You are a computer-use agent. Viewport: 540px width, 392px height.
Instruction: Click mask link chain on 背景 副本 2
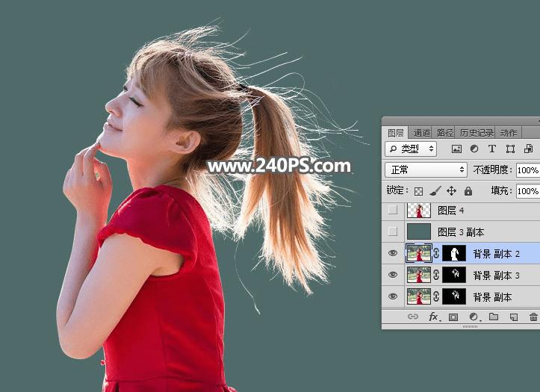click(436, 254)
